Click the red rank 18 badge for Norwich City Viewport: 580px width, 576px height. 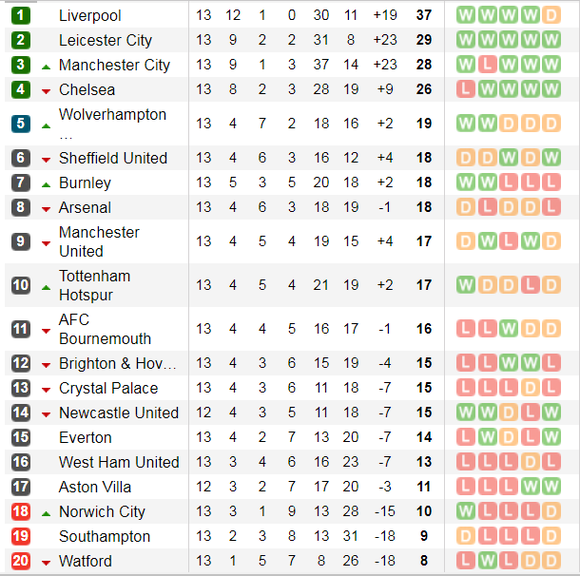[x=21, y=512]
